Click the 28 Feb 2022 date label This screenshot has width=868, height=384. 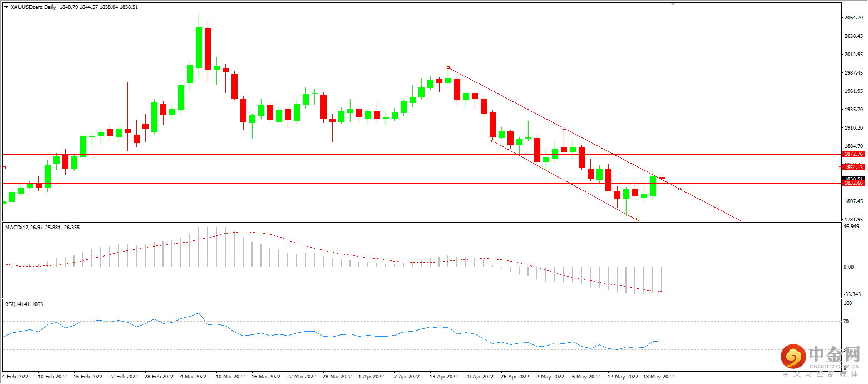point(160,377)
